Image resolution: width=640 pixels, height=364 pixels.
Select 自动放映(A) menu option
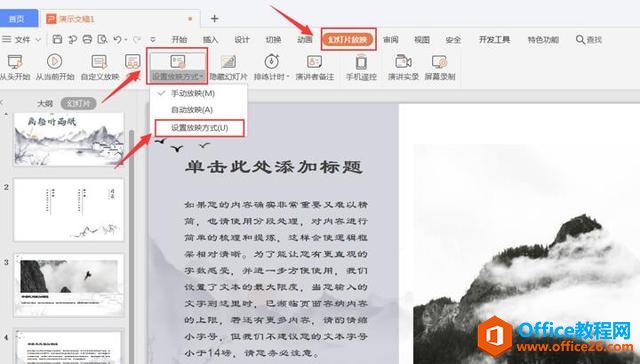tap(192, 110)
